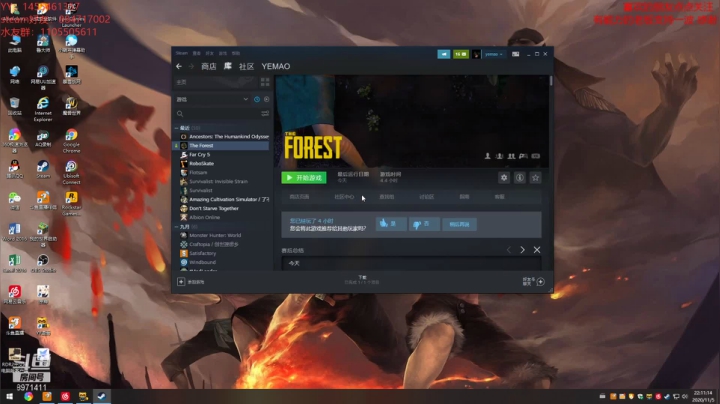
Task: Switch to Big Picture mode icon
Action: click(516, 54)
